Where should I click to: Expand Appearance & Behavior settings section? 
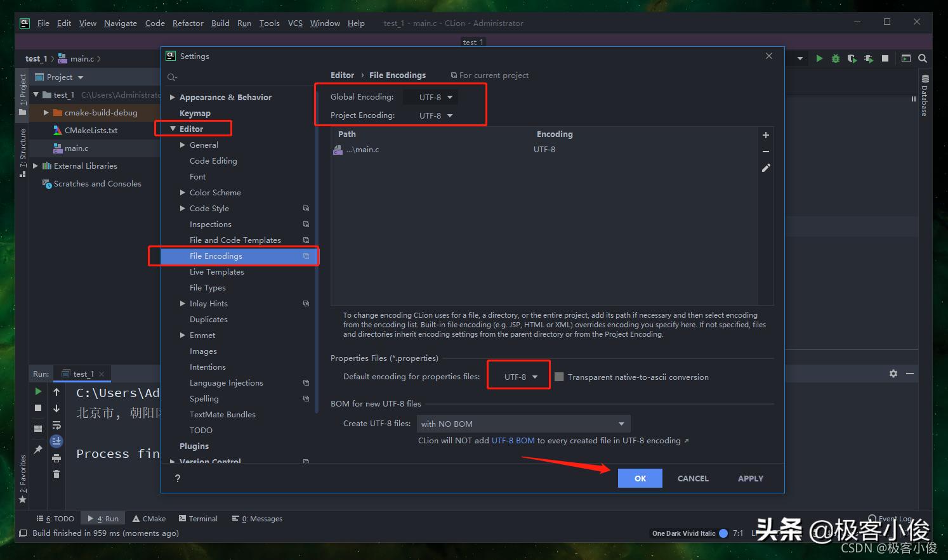pyautogui.click(x=173, y=97)
